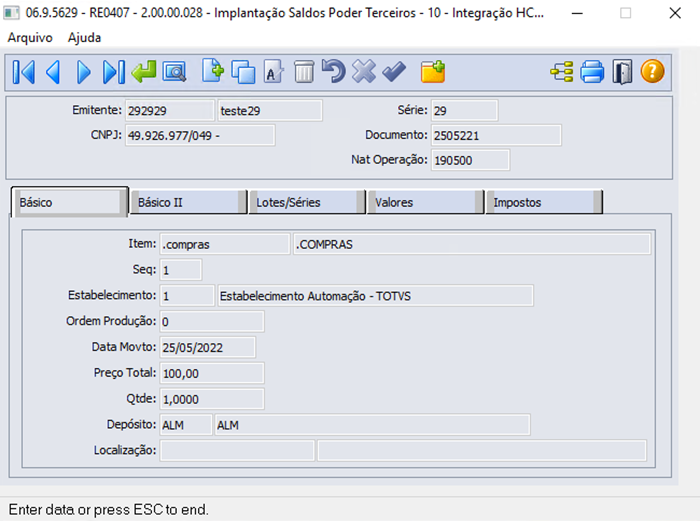Click the Depósito code field ALM
Viewport: 700px width, 521px height.
(x=186, y=425)
